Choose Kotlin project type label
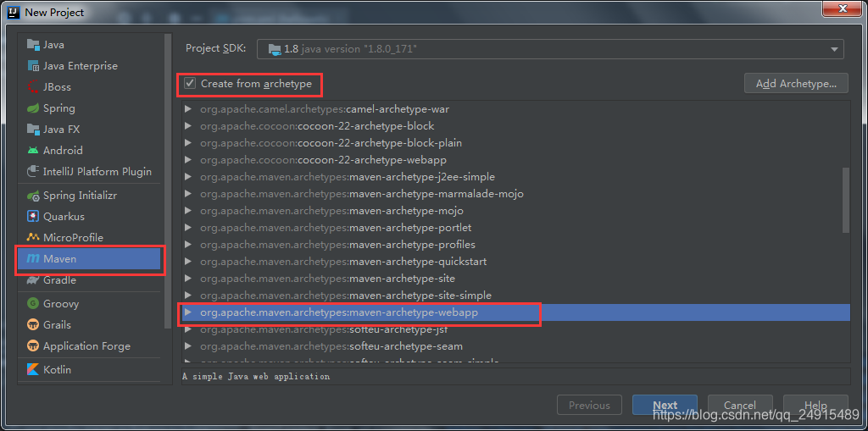Viewport: 868px width, 431px height. [x=57, y=369]
